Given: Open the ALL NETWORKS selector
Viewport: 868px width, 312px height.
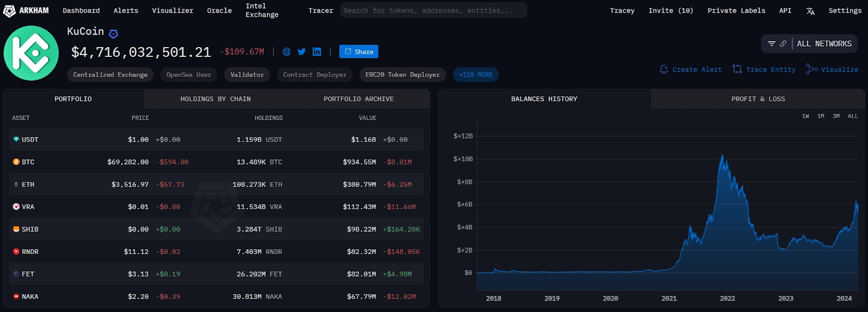Looking at the screenshot, I should click(x=824, y=43).
